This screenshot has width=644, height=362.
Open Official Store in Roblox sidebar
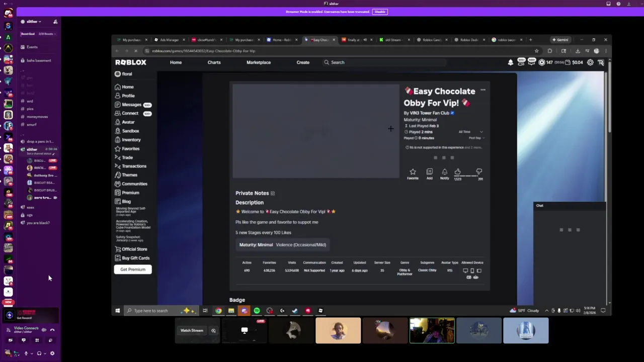(131, 249)
